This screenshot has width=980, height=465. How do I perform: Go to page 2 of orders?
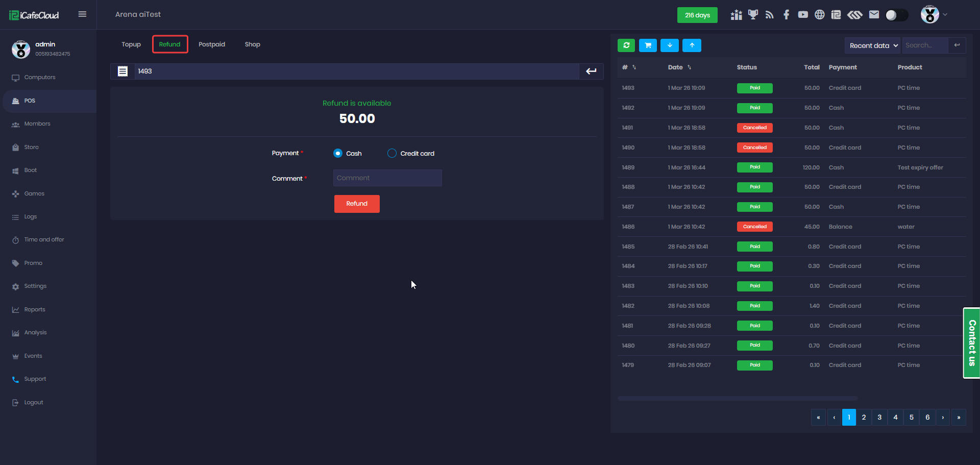(864, 418)
